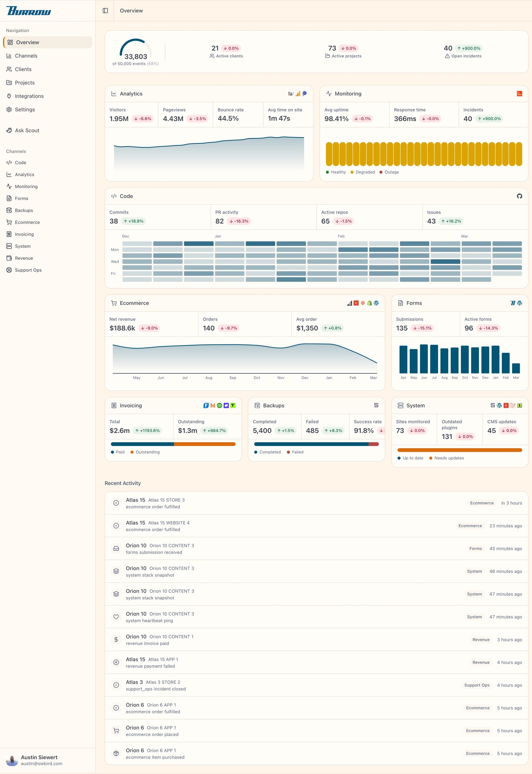Click the Outstanding legend item in Invoicing
This screenshot has width=532, height=774.
coord(145,452)
